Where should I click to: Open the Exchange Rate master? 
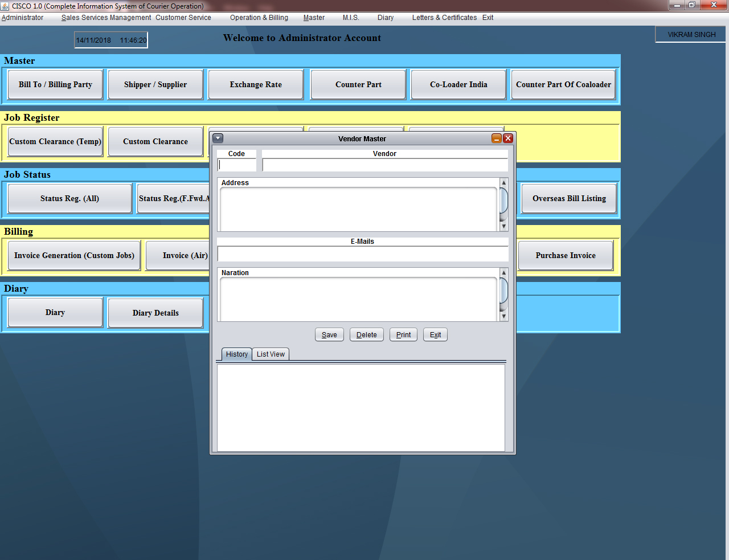(x=256, y=84)
